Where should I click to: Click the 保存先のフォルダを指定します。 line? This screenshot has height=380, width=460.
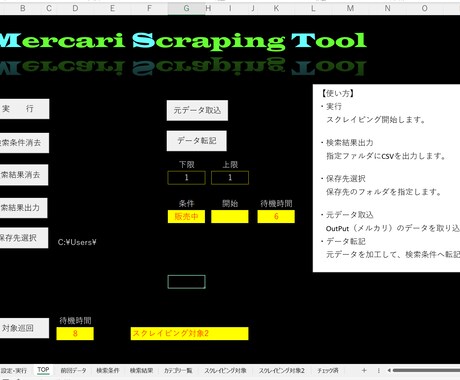coord(384,192)
